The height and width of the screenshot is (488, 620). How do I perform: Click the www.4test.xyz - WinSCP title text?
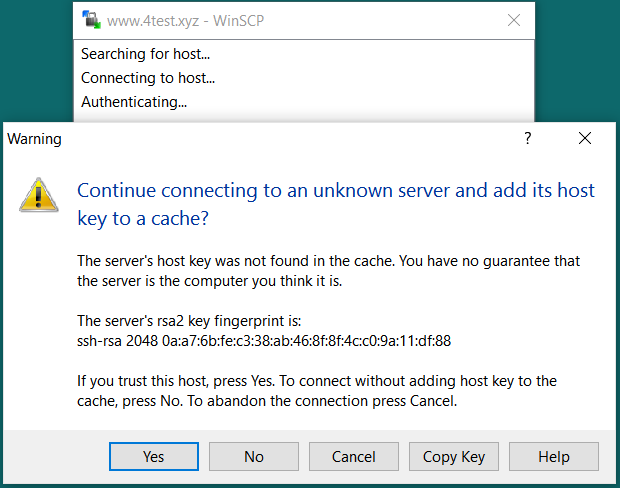tap(185, 21)
